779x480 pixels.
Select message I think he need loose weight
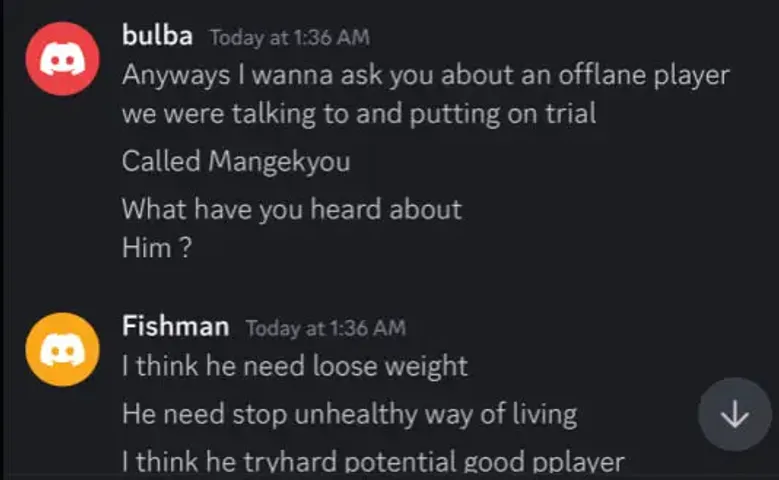click(x=295, y=366)
